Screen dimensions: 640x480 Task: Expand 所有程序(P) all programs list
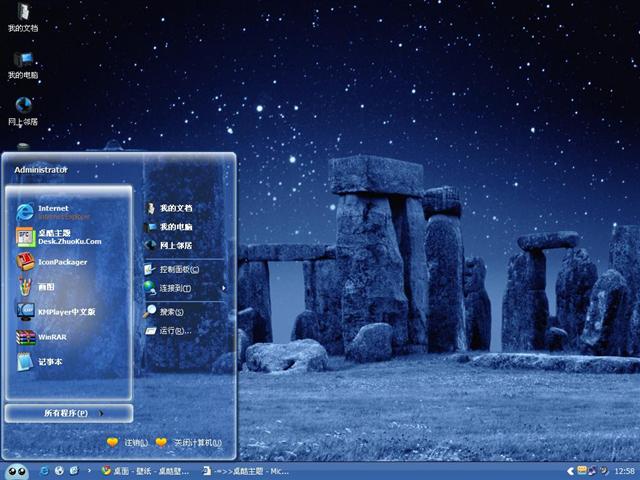(69, 413)
